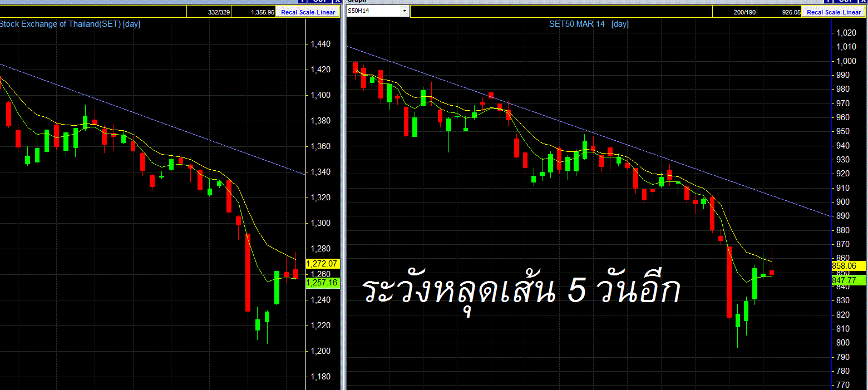Click the 1,440 label on SET price axis
The image size is (868, 390).
pos(321,44)
